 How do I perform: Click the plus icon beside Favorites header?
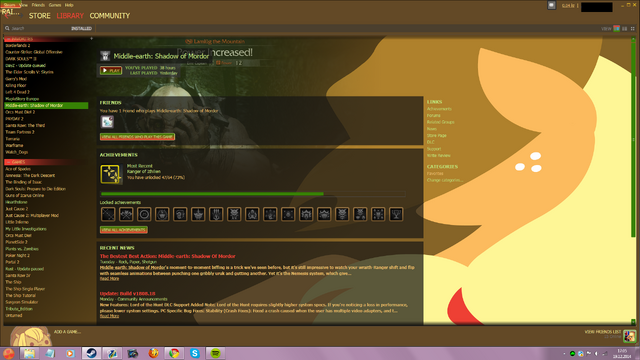click(91, 38)
